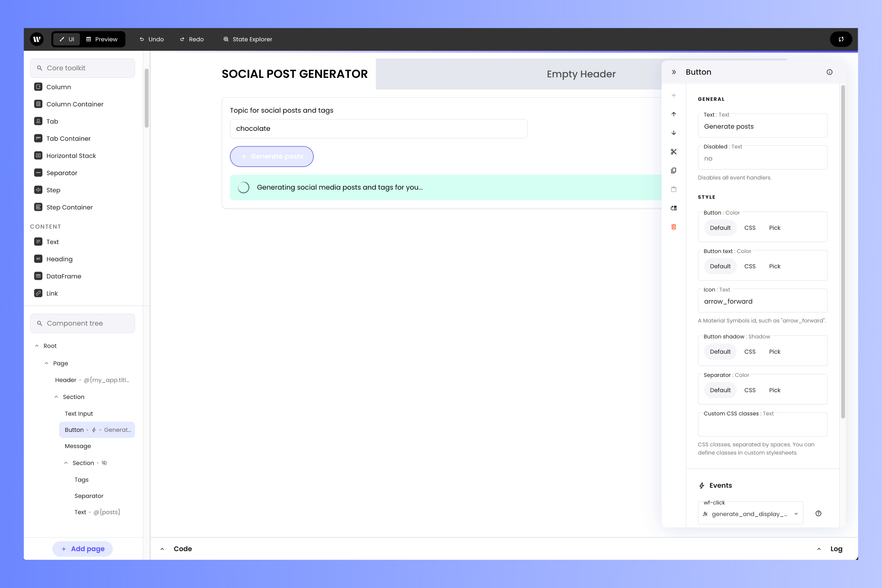Select Tags in component tree
This screenshot has width=882, height=588.
tap(81, 480)
